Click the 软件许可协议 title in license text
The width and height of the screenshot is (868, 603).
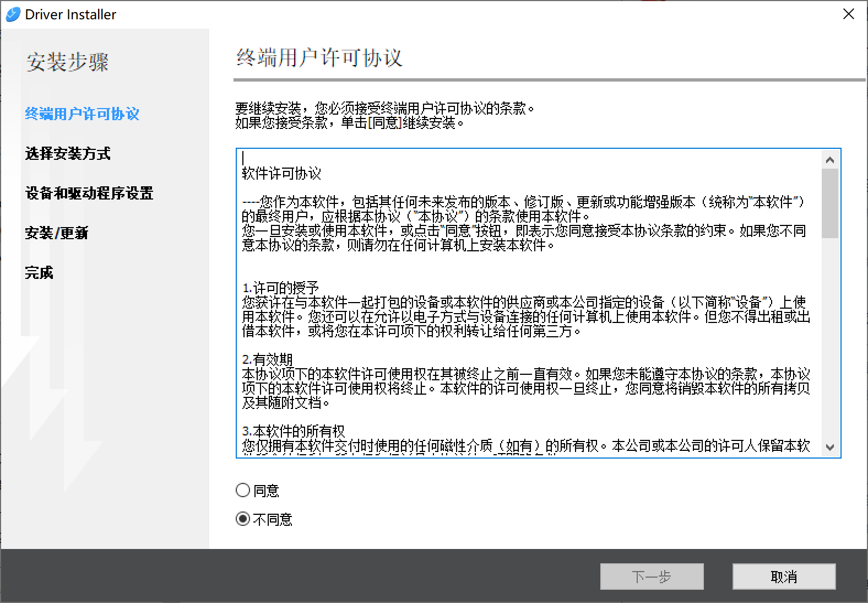pyautogui.click(x=281, y=174)
